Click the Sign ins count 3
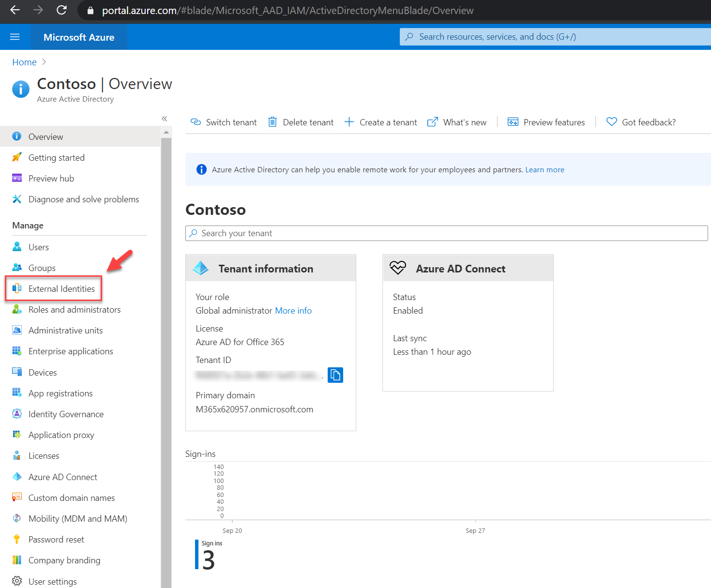 [x=209, y=560]
